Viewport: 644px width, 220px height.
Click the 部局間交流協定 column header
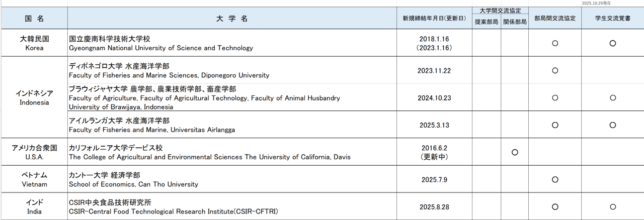click(555, 19)
